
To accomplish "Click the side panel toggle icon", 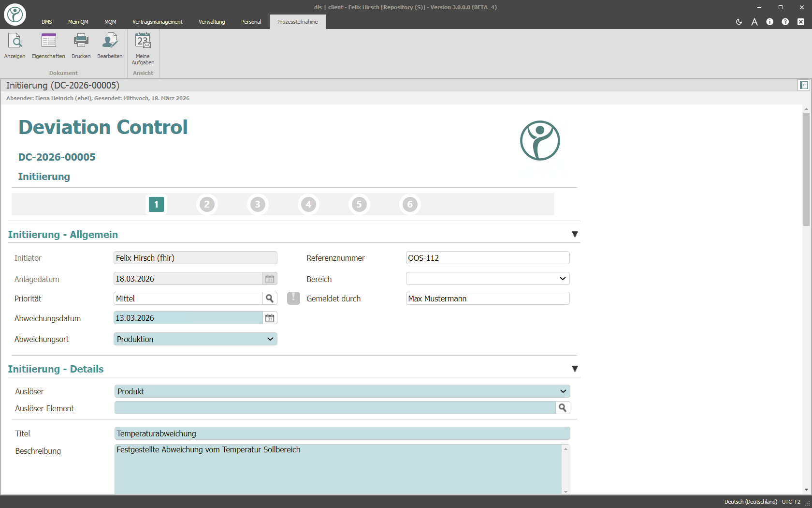I will tap(803, 85).
